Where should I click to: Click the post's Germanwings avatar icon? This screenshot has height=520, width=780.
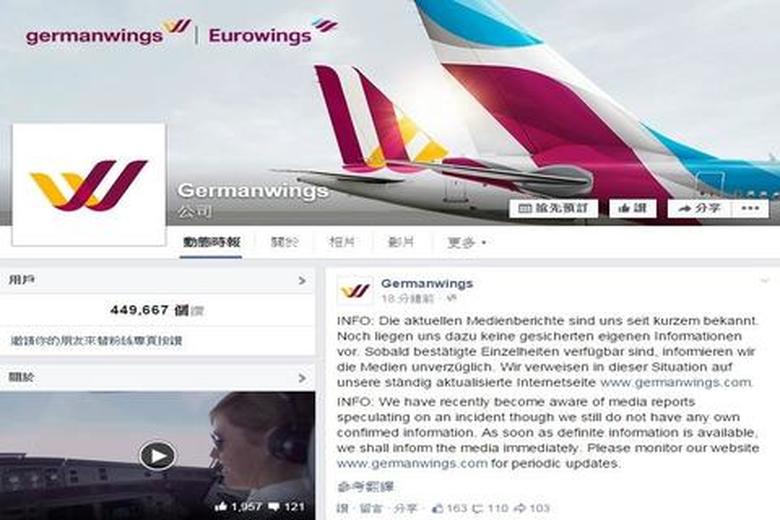[x=355, y=290]
